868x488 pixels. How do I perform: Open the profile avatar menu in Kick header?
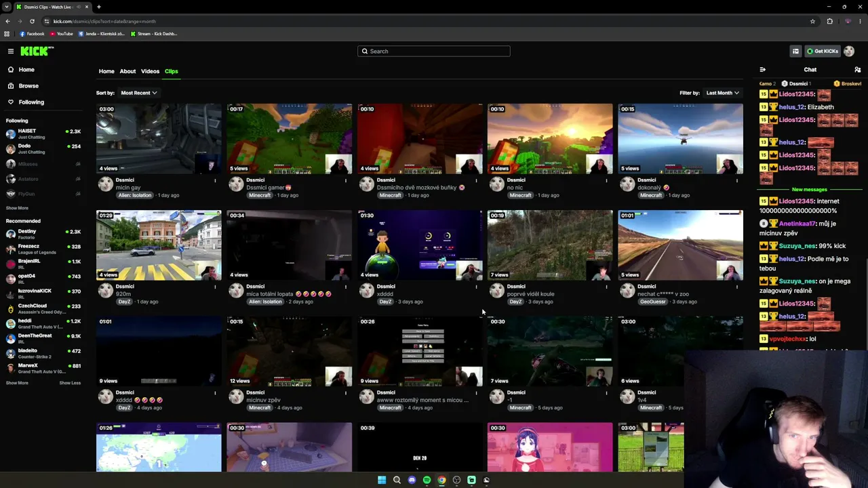[849, 52]
